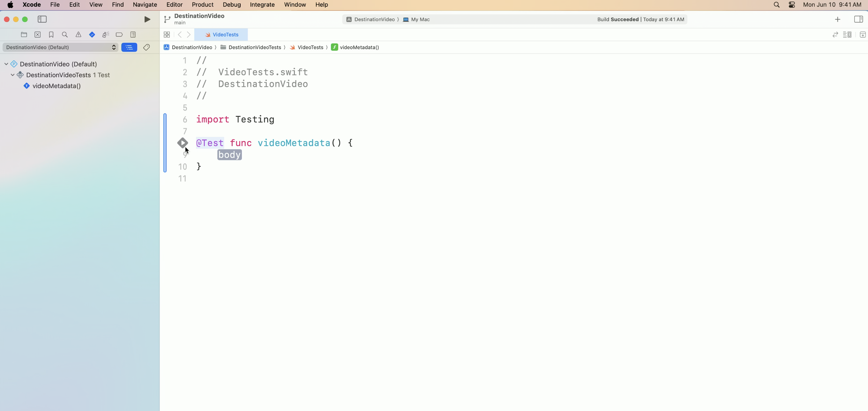
Task: Open the Find navigator magnifier icon
Action: [65, 35]
